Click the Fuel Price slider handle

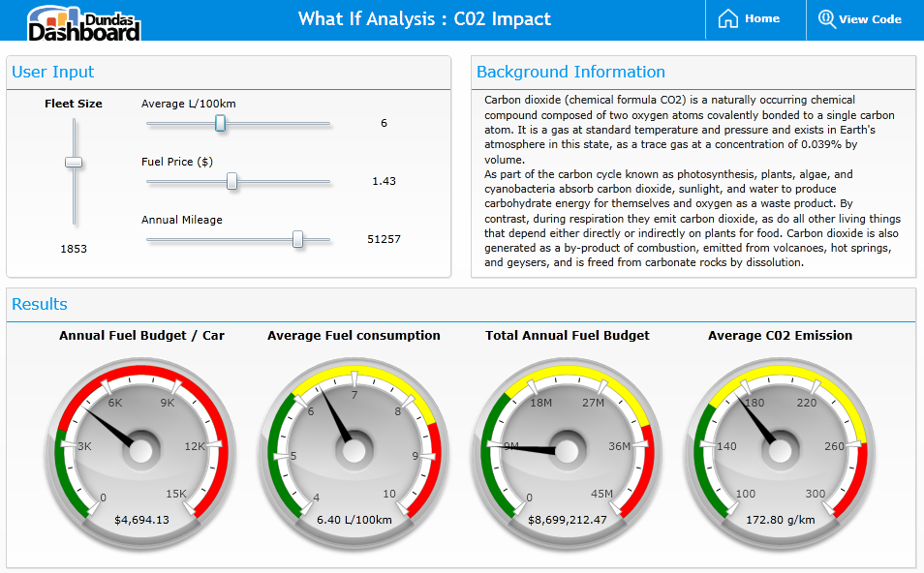[231, 181]
